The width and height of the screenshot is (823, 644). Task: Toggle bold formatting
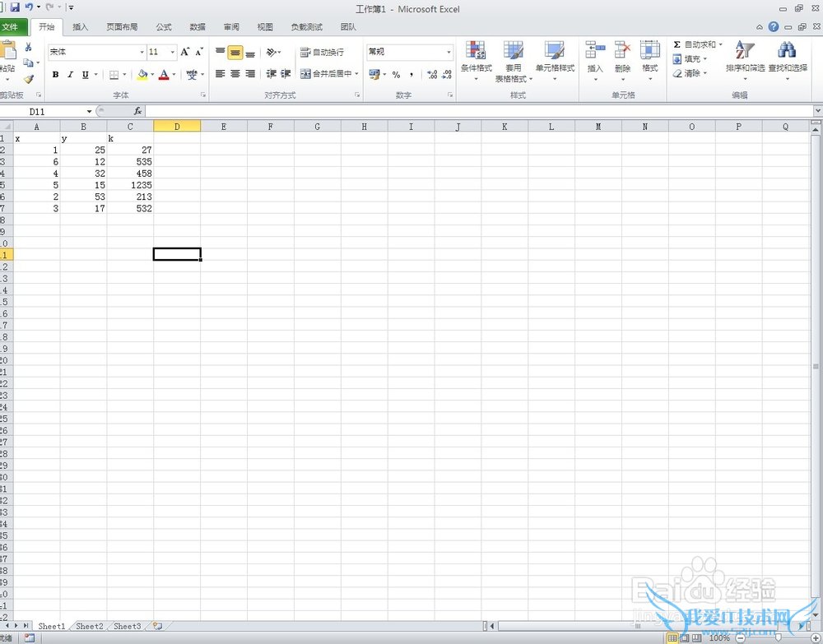pyautogui.click(x=55, y=75)
